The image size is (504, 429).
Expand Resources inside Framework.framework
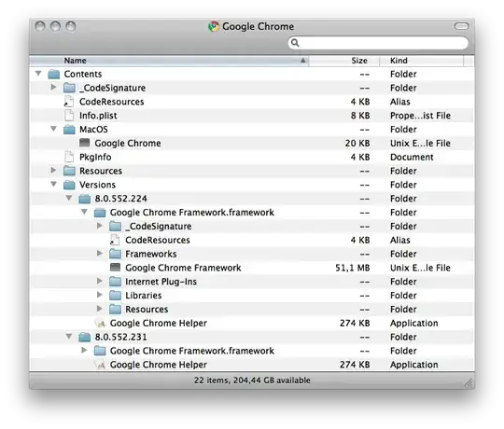[x=100, y=309]
